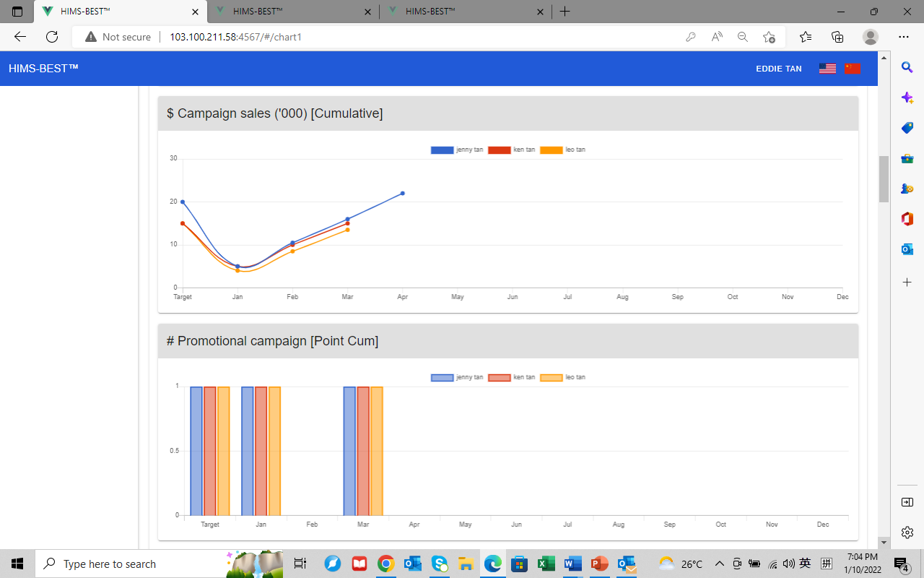Click the EDDIE TAN user name
The height and width of the screenshot is (578, 924).
tap(778, 69)
